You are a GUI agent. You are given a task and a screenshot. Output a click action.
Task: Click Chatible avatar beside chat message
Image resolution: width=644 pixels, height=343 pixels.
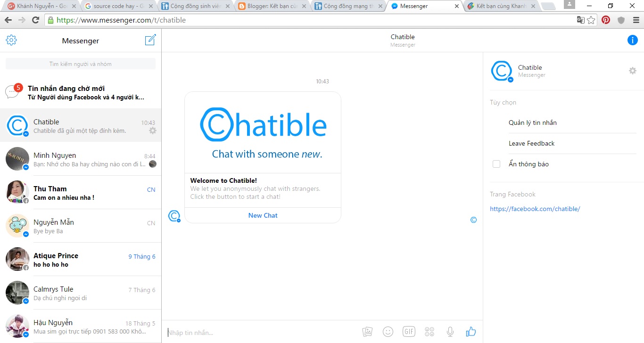click(x=174, y=216)
